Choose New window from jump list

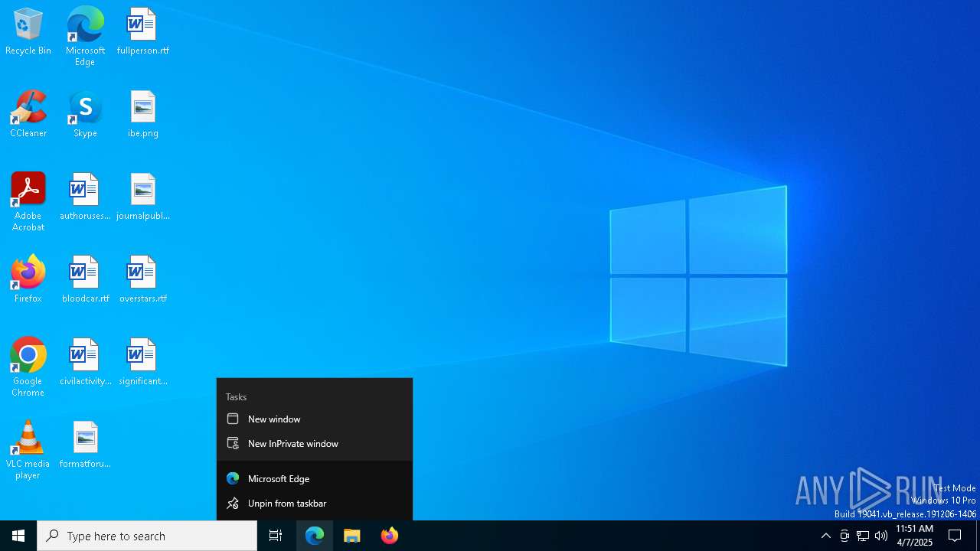pos(315,419)
